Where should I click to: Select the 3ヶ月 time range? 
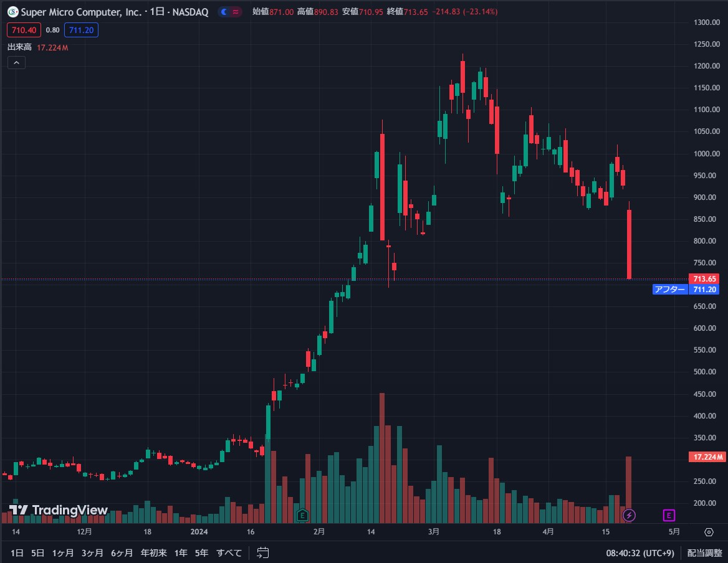coord(92,553)
